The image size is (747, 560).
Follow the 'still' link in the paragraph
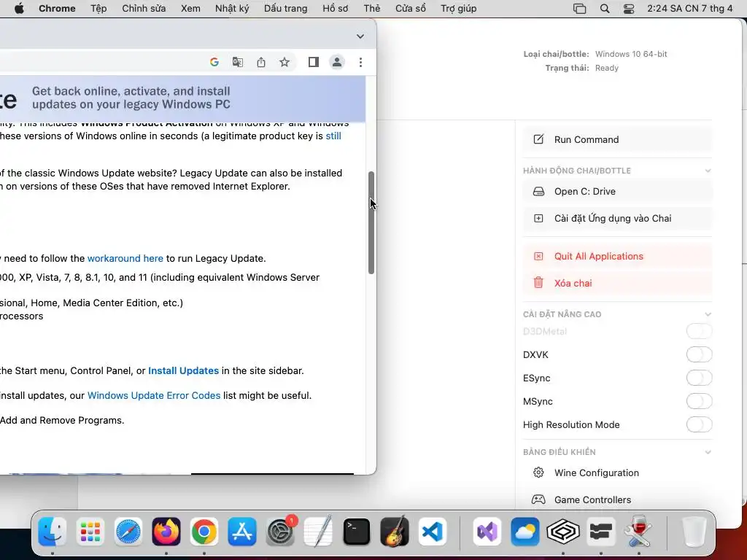(x=333, y=136)
